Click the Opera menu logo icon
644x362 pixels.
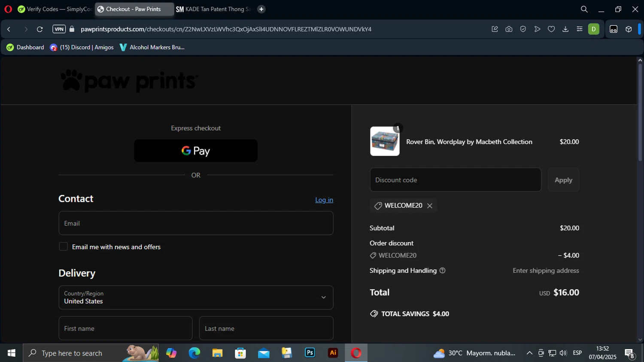8,9
